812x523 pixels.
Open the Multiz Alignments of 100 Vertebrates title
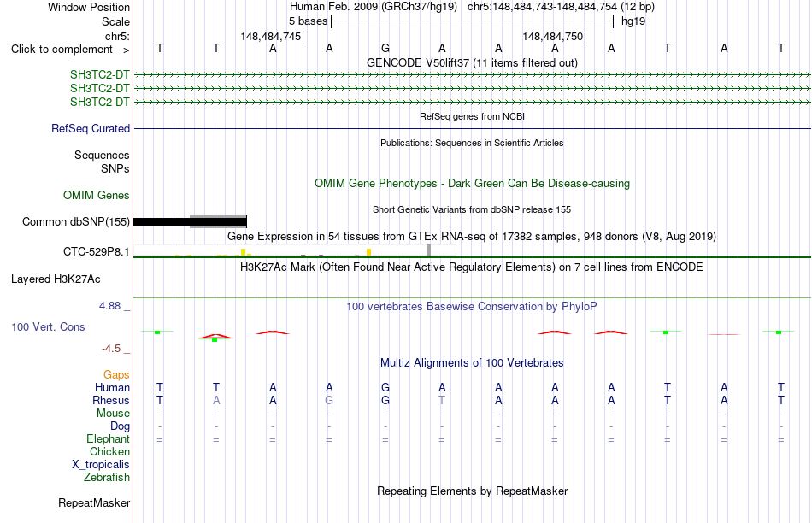[x=472, y=363]
